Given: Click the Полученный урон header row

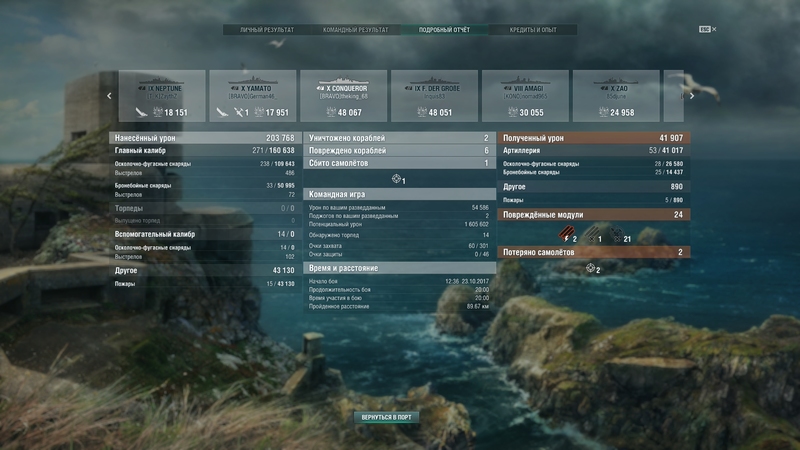Looking at the screenshot, I should click(x=593, y=138).
